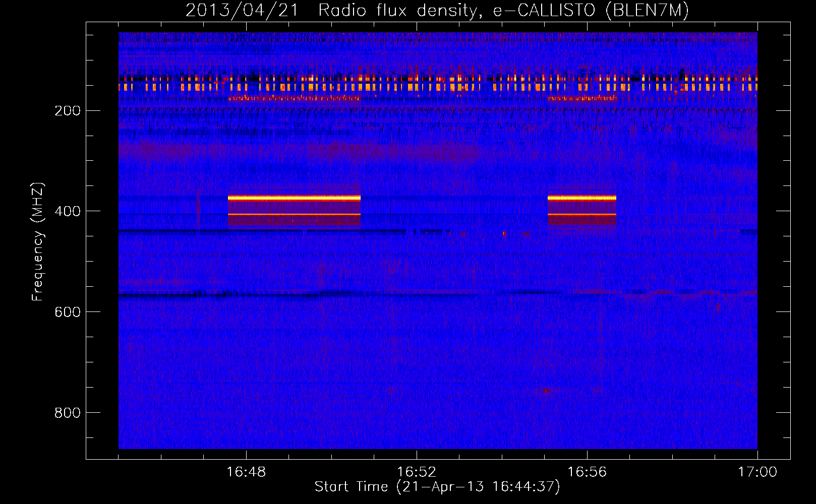This screenshot has height=504, width=816.
Task: Click the 400 frequency tick label
Action: [x=68, y=211]
